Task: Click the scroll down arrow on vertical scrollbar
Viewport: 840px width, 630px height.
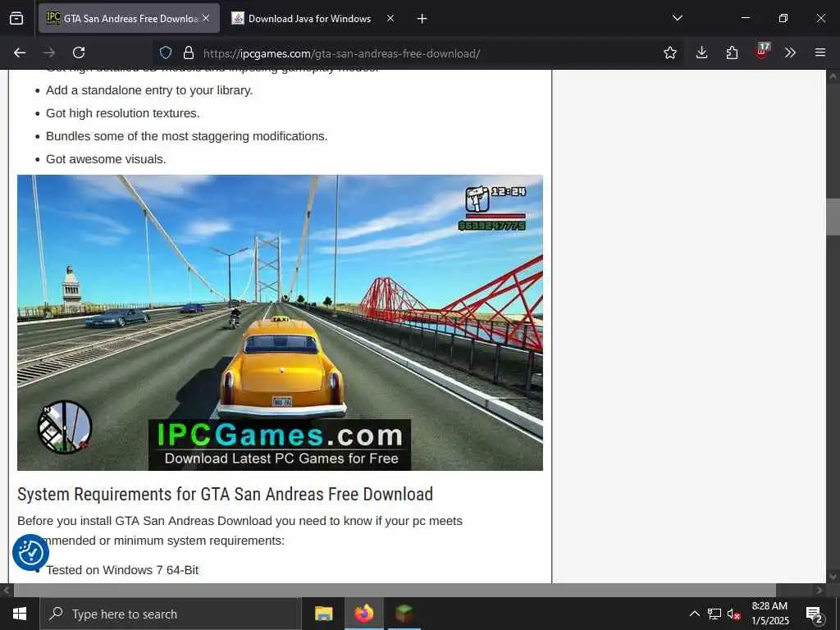Action: (x=833, y=577)
